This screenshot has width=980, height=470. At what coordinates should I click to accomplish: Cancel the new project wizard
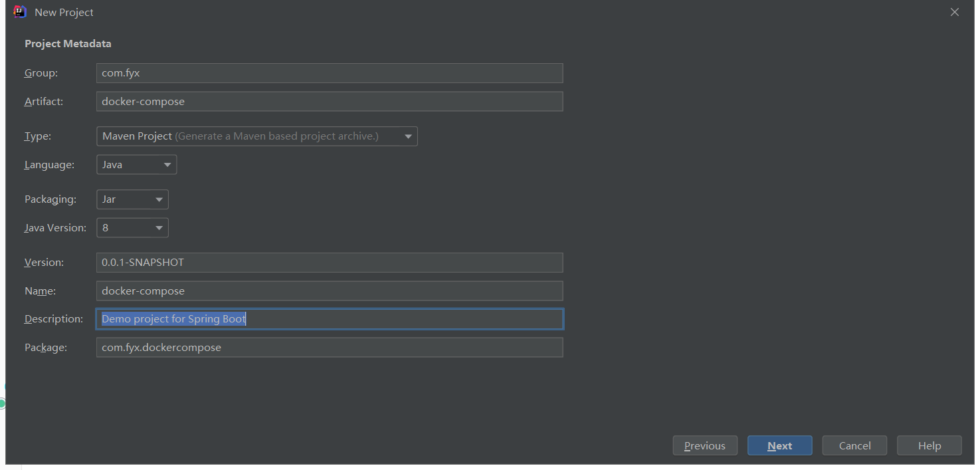point(854,445)
